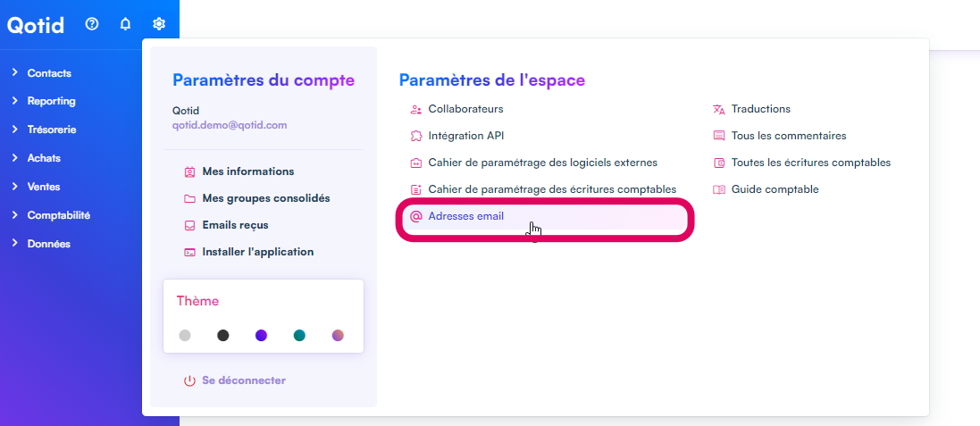
Task: Click the help question mark icon
Action: (91, 24)
